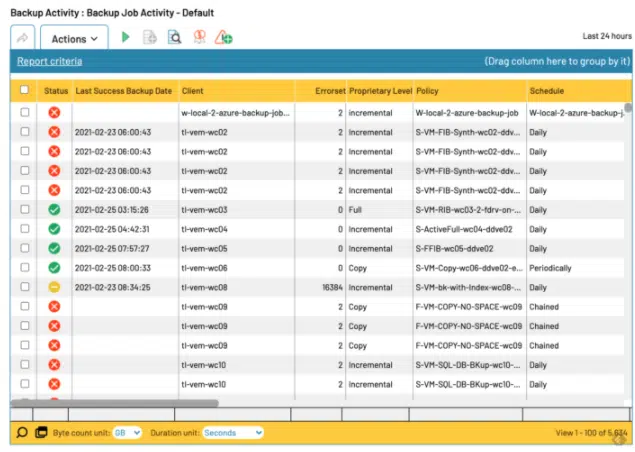Click date cell 2021-02-25 08:00:33
This screenshot has height=452, width=635.
113,268
